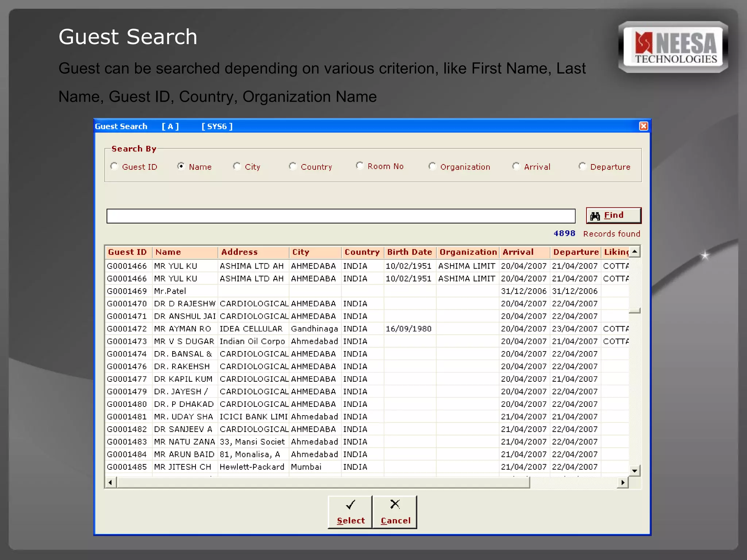
Task: Click birth date 16/09/1980
Action: (x=409, y=328)
